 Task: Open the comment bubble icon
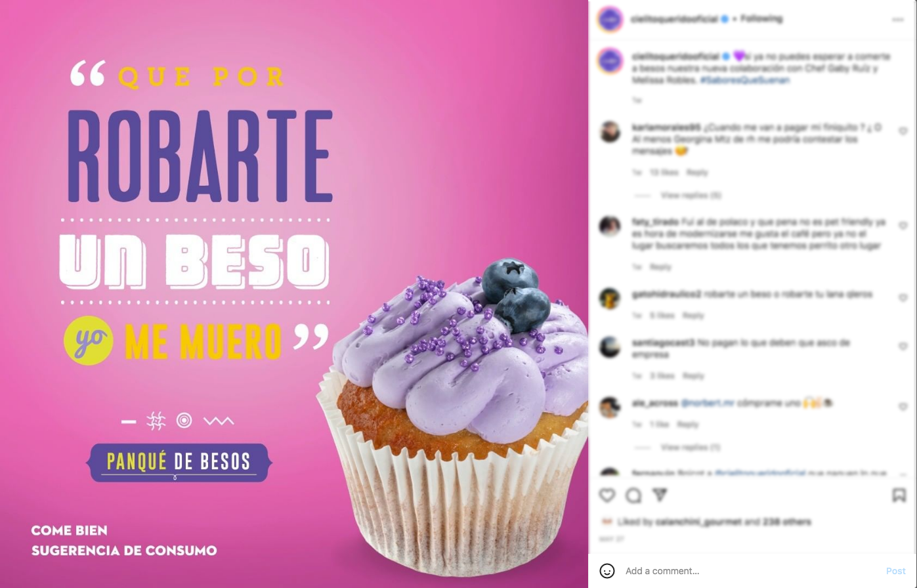(633, 495)
